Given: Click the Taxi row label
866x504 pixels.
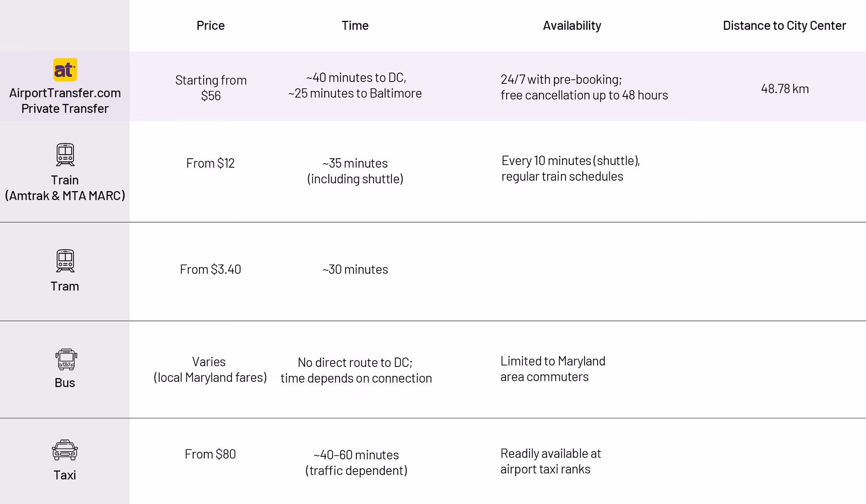Looking at the screenshot, I should point(65,475).
